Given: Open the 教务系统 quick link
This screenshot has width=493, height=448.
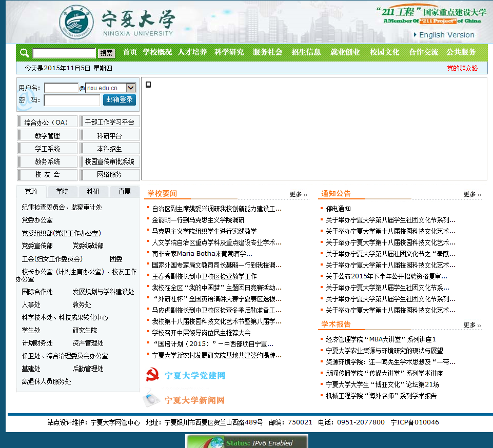Looking at the screenshot, I should (47, 161).
